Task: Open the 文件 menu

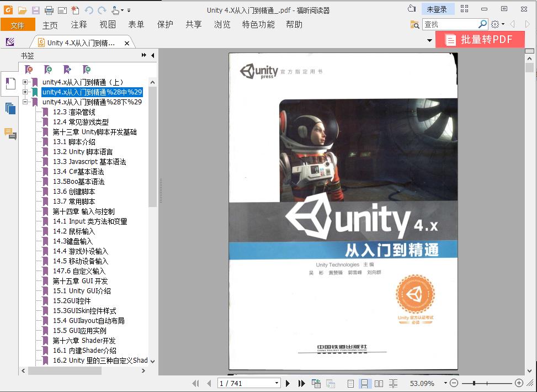Action: click(18, 25)
